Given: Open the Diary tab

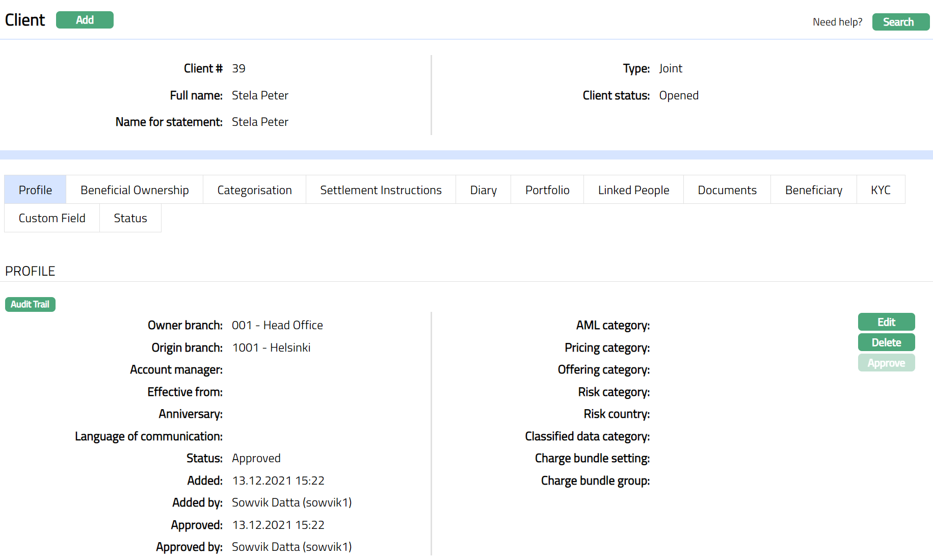Looking at the screenshot, I should point(483,190).
